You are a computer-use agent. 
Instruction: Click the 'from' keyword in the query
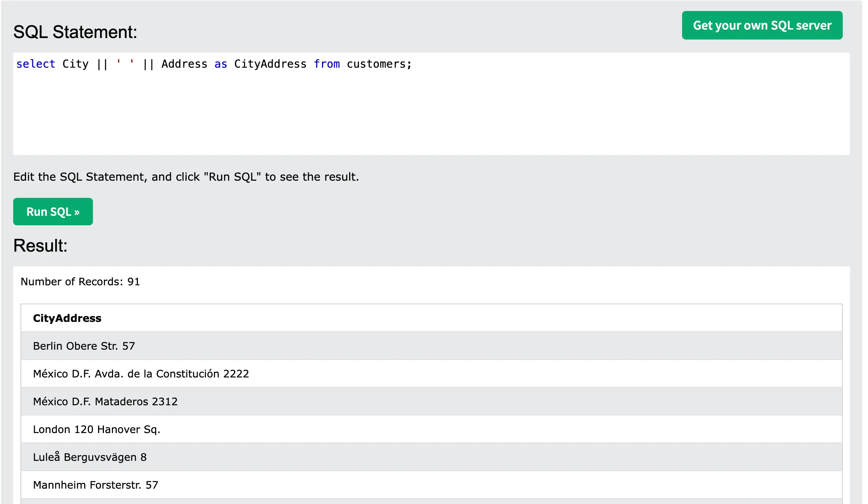pyautogui.click(x=326, y=64)
